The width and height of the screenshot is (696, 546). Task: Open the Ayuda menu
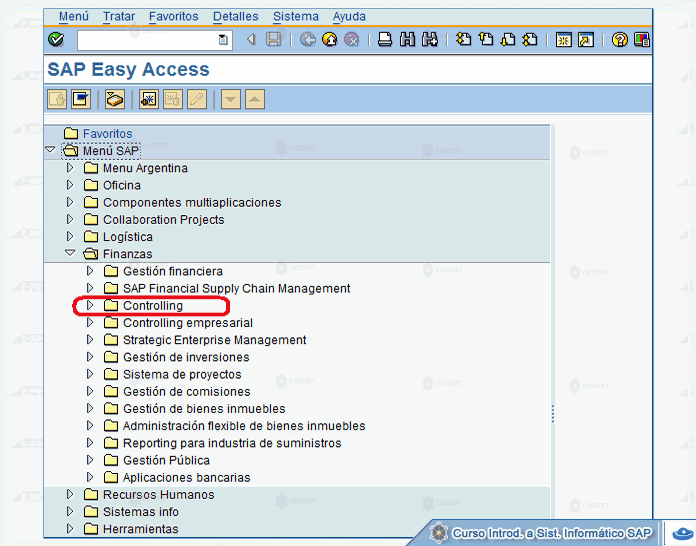coord(349,16)
